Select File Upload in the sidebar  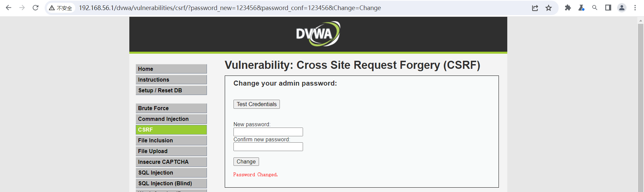(x=171, y=151)
